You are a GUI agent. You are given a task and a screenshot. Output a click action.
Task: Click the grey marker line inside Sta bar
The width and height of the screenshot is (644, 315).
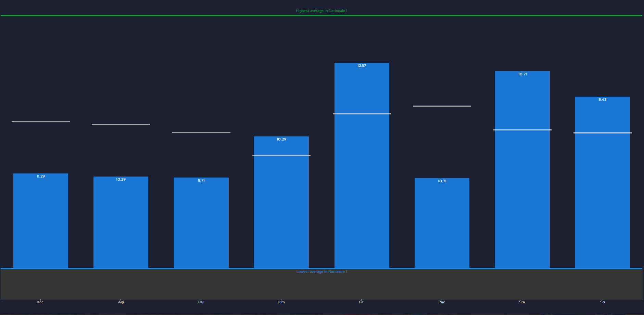click(522, 130)
